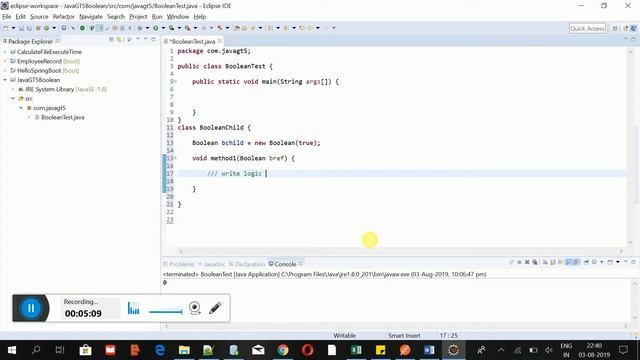Minimize the Console panel
Image resolution: width=640 pixels, height=360 pixels.
[626, 262]
